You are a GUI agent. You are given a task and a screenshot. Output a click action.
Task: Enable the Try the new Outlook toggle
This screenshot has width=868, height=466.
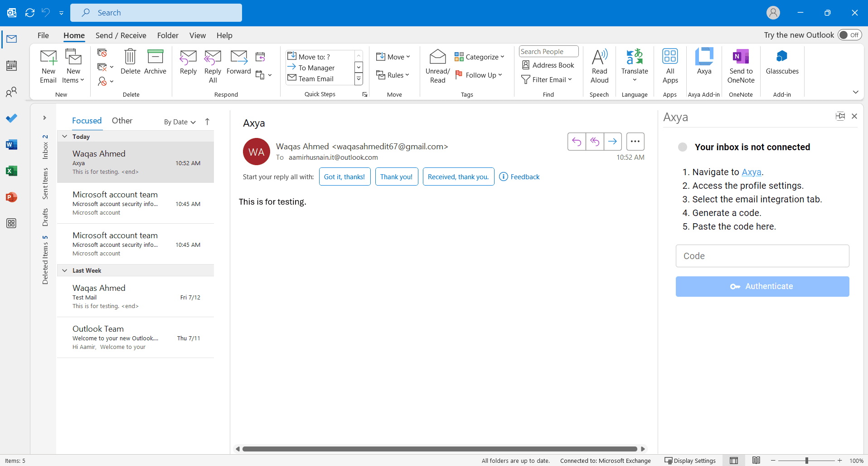(849, 34)
